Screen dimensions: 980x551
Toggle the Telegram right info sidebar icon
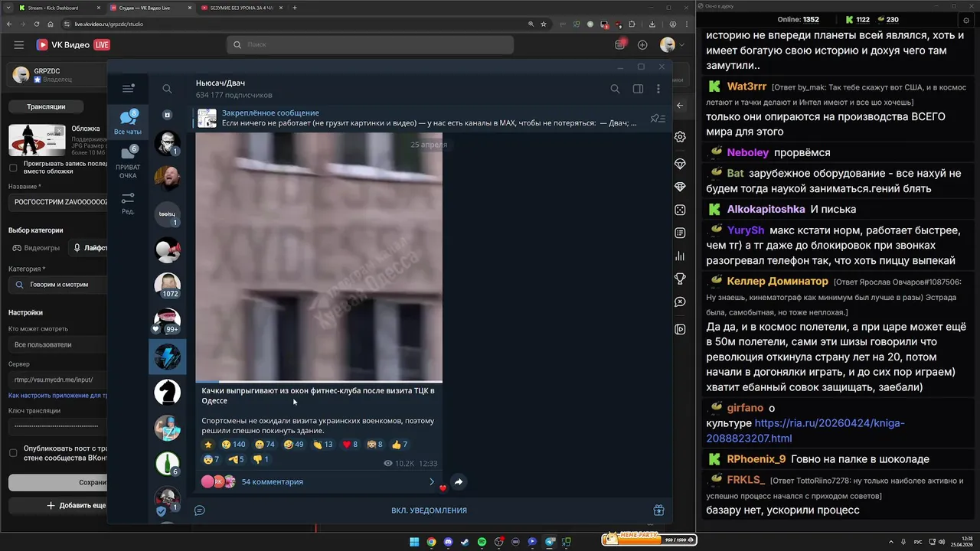(x=637, y=89)
